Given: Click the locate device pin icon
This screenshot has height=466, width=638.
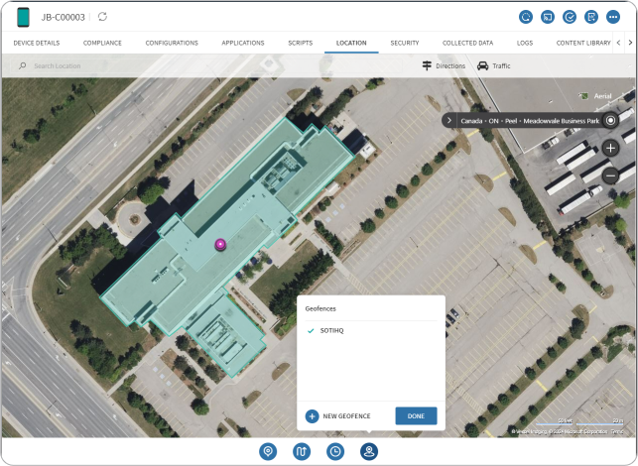Looking at the screenshot, I should 267,451.
